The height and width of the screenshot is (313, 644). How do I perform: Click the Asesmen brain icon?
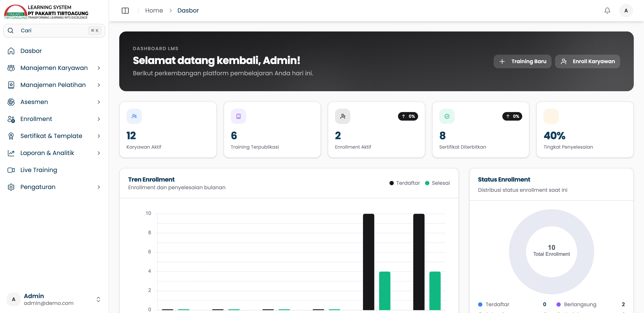tap(11, 102)
